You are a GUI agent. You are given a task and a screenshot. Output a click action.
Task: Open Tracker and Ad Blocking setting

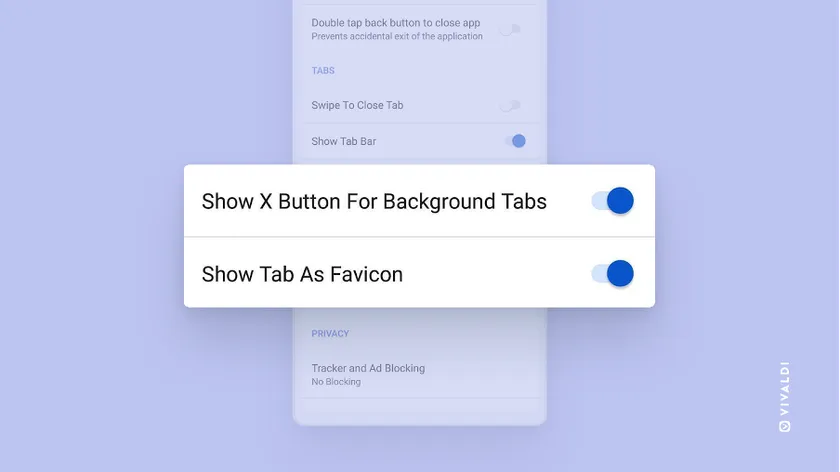pos(419,374)
